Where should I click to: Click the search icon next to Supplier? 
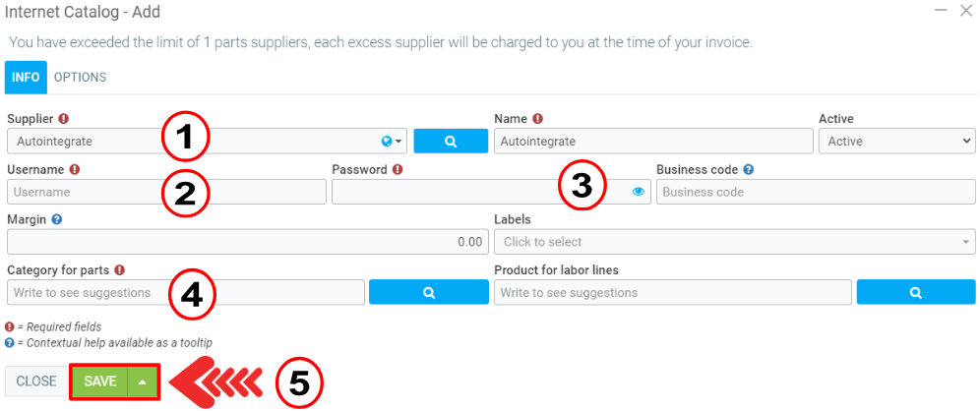[451, 142]
